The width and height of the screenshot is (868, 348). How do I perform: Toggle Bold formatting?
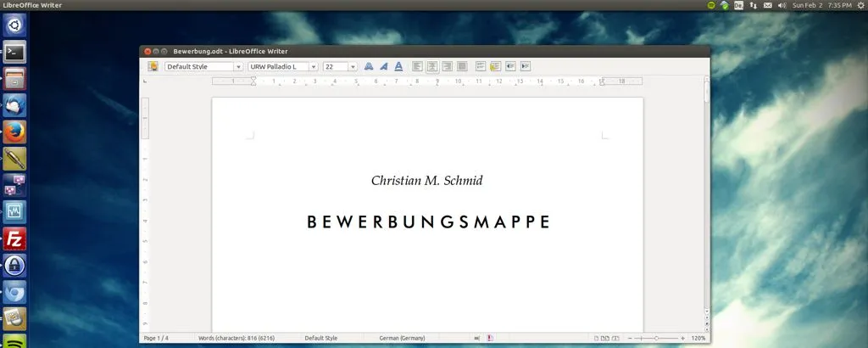point(369,66)
